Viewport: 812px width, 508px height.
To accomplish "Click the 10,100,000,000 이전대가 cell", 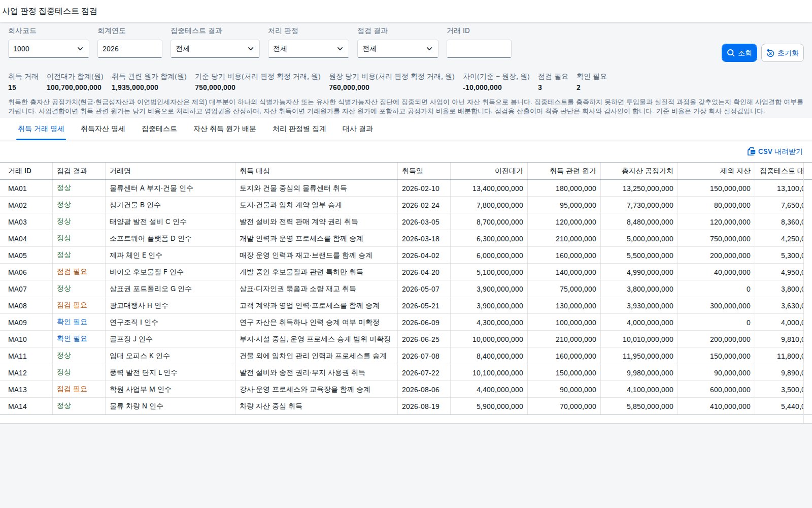I will [489, 372].
